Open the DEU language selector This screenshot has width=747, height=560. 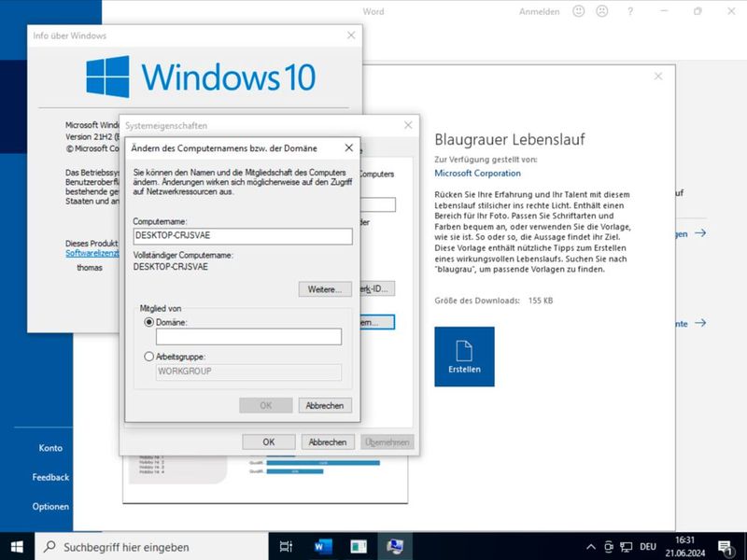click(x=648, y=547)
